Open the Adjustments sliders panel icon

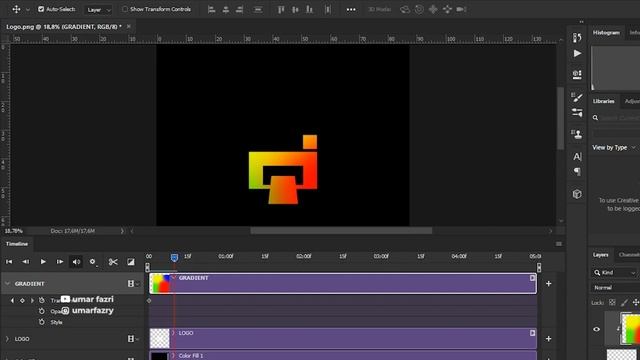[x=577, y=112]
